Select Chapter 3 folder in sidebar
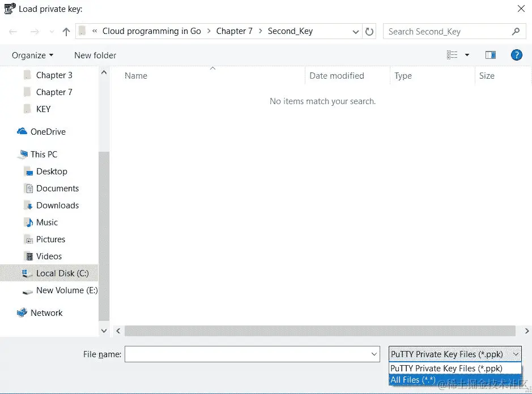The image size is (532, 394). click(x=54, y=75)
